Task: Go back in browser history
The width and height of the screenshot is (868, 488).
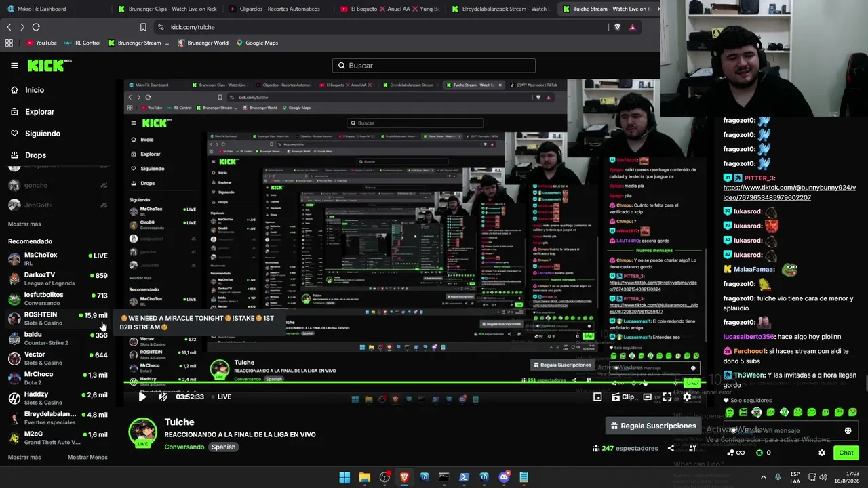Action: point(9,27)
